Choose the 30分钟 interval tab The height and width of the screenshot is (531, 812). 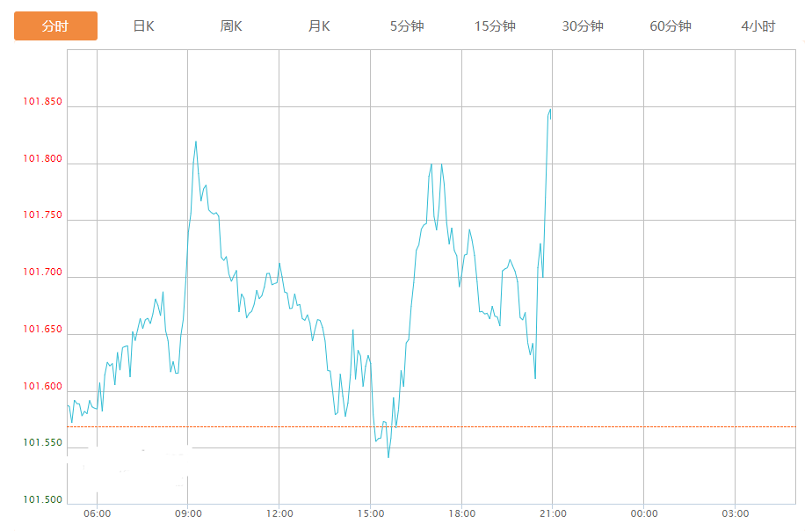pos(583,26)
